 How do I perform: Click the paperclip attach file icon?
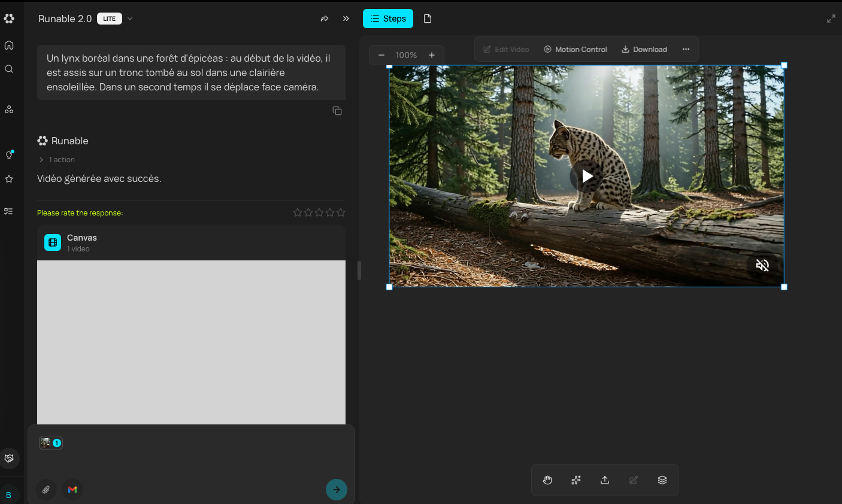(x=46, y=490)
